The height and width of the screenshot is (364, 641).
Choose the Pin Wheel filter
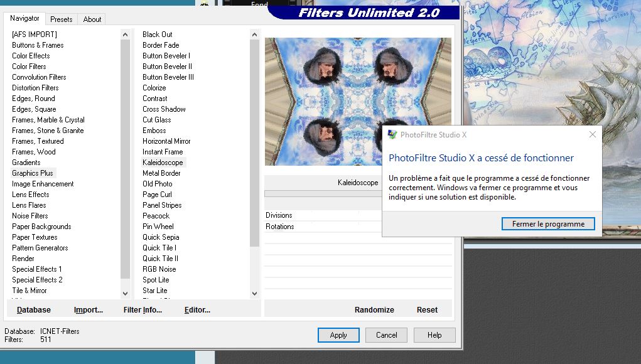(158, 227)
